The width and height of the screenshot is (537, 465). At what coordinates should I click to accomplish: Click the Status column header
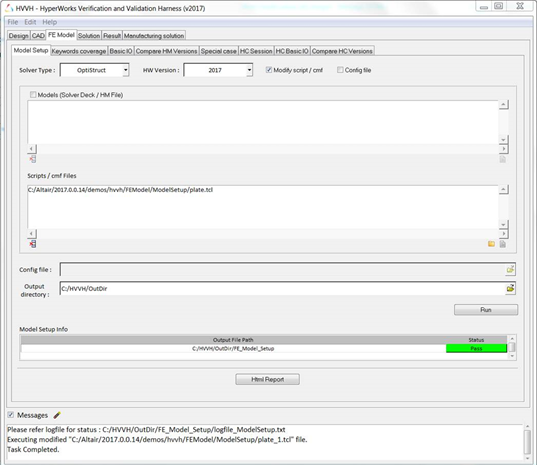point(476,340)
